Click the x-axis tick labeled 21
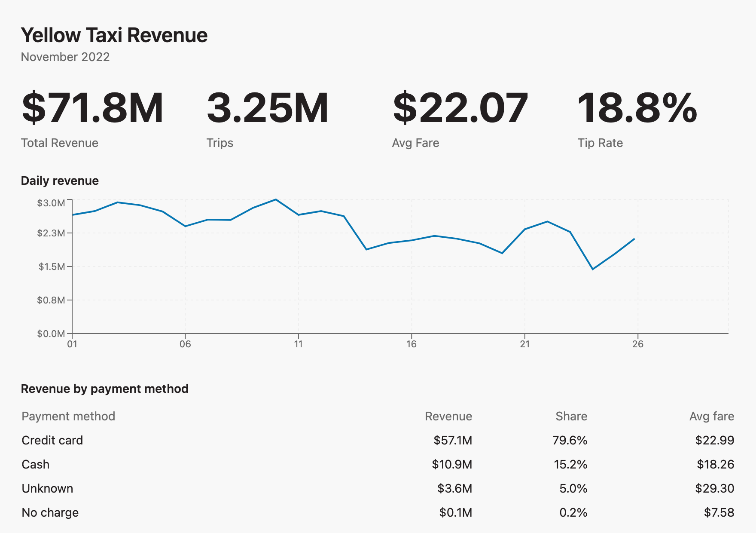The height and width of the screenshot is (533, 756). 524,344
